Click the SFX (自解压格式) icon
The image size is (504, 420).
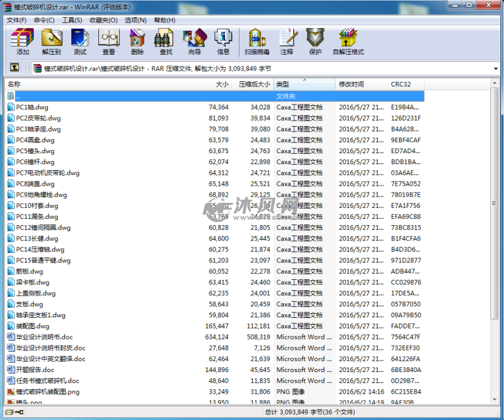point(348,41)
